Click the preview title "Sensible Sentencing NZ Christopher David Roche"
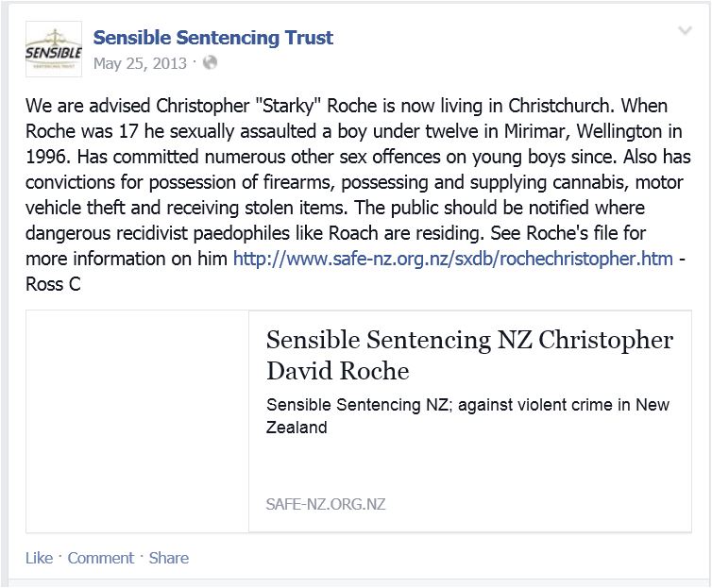712x588 pixels. pos(469,354)
